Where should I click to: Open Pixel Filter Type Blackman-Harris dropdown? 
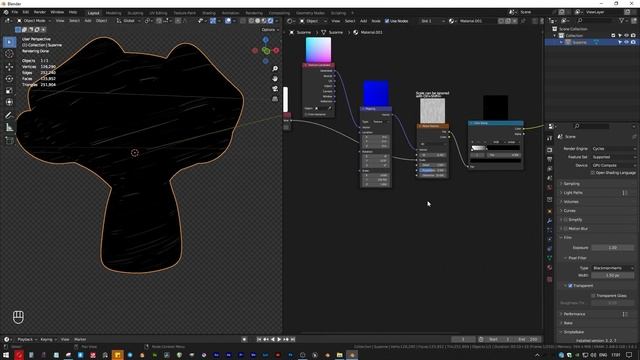tap(613, 268)
